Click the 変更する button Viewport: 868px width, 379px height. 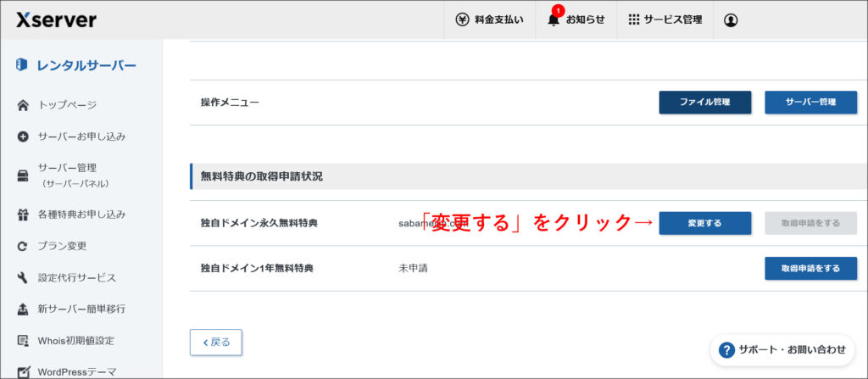pyautogui.click(x=704, y=223)
